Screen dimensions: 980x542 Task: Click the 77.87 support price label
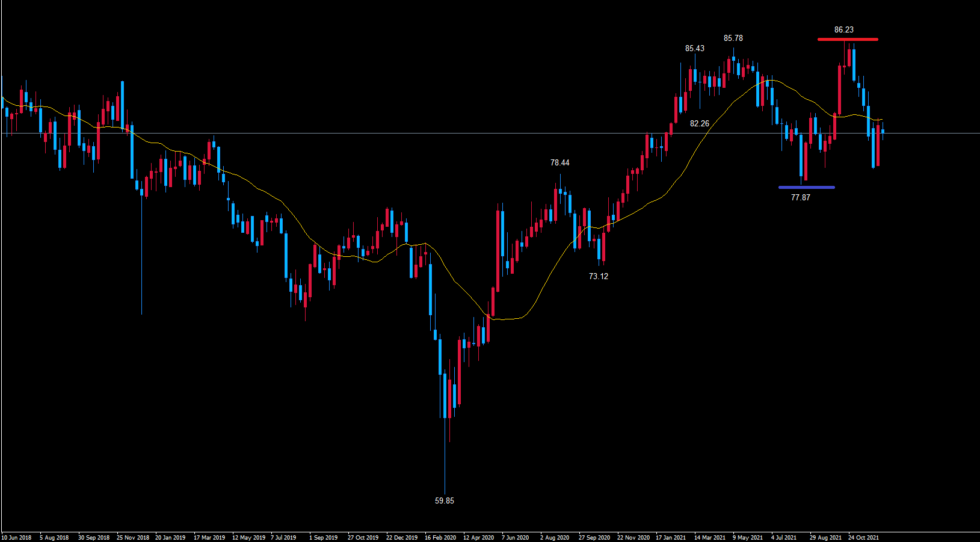(x=800, y=197)
